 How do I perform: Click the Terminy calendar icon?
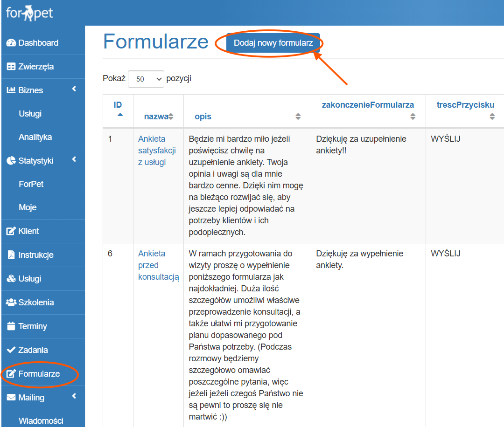[x=11, y=326]
